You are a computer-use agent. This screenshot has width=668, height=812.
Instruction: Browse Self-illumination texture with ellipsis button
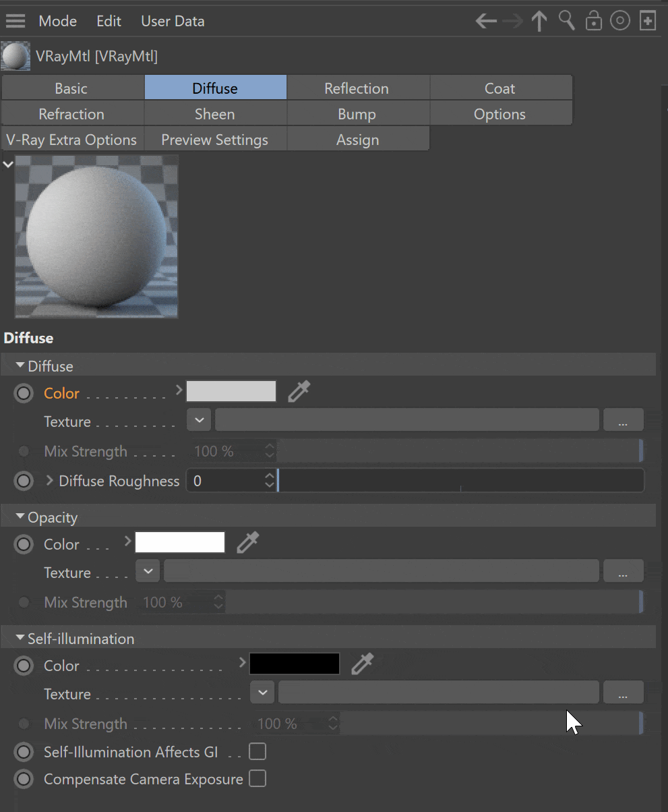623,693
